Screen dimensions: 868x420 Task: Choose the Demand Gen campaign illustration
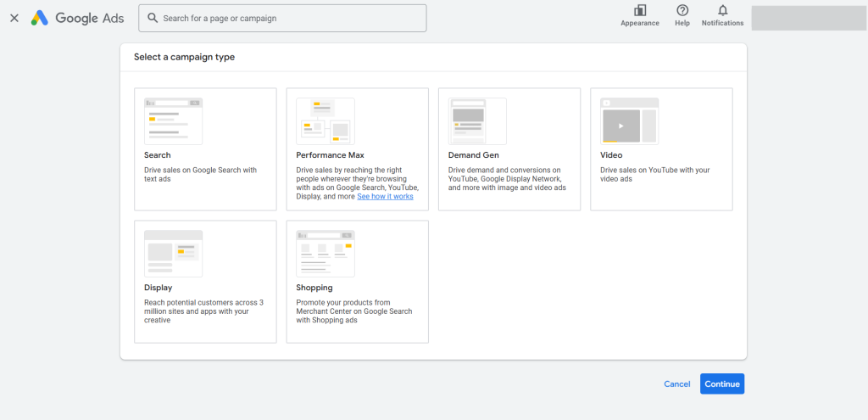pos(477,120)
